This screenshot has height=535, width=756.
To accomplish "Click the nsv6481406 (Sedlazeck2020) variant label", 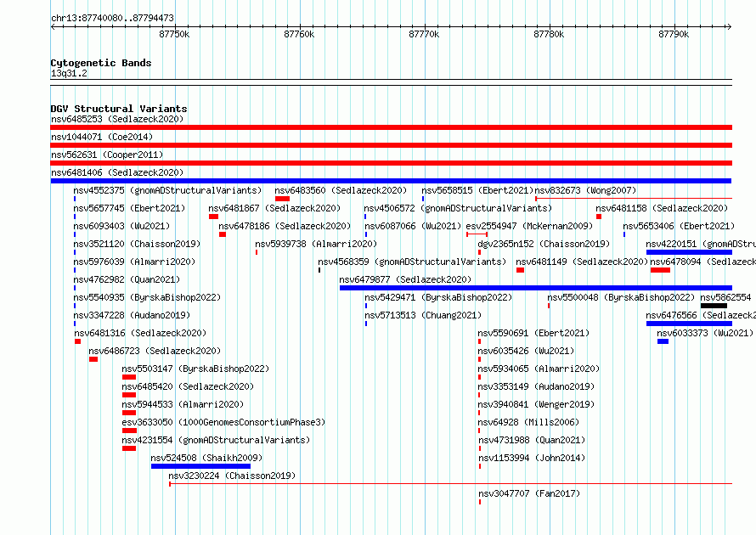I will (117, 172).
